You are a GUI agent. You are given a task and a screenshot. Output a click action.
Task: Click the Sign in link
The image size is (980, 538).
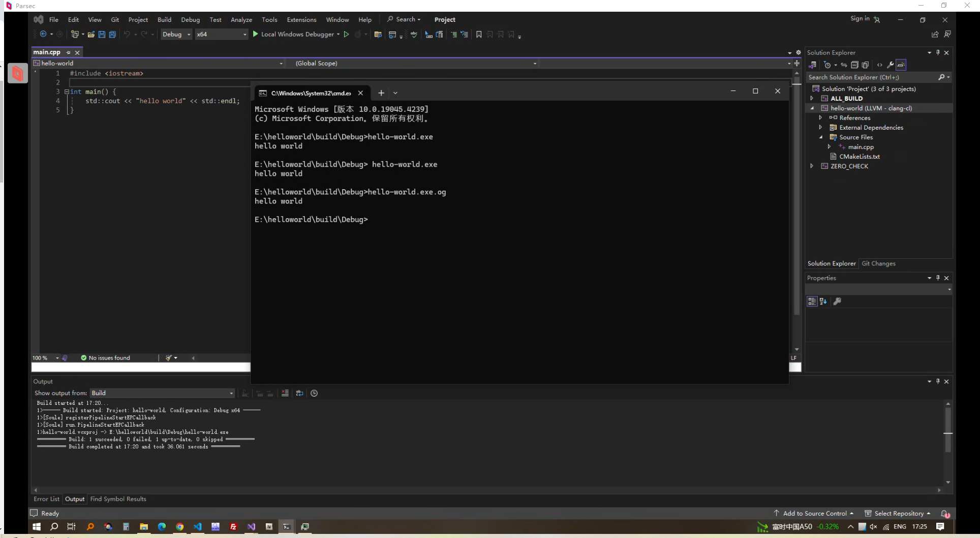[860, 18]
